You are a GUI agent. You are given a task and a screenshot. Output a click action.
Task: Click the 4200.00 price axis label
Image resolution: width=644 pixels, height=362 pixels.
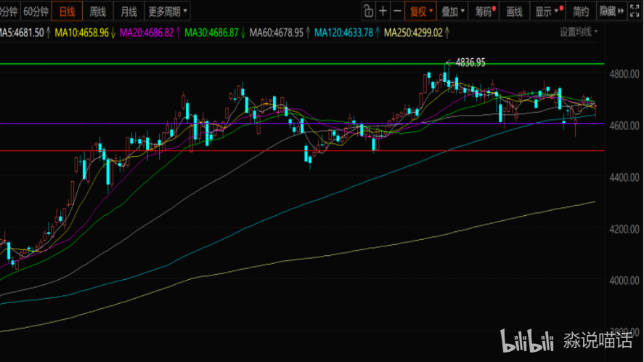point(624,229)
